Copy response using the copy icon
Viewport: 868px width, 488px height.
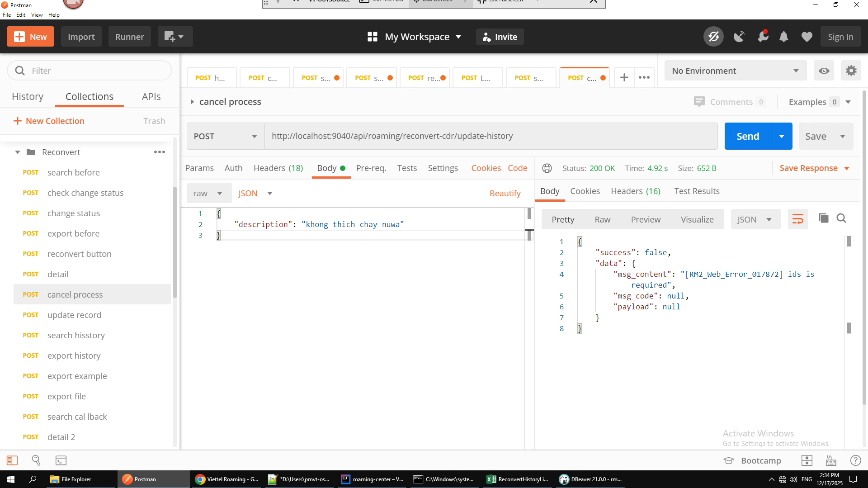[x=823, y=219]
